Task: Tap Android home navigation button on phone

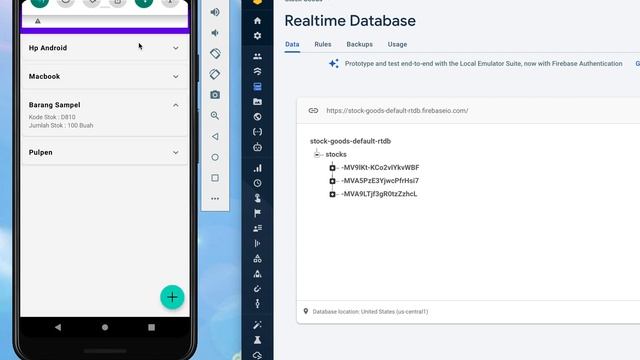Action: click(x=105, y=327)
